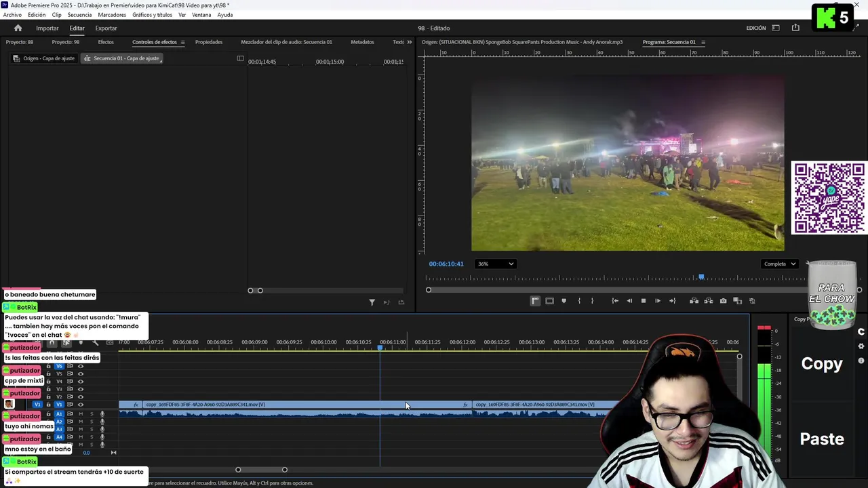Select Origen - Capa de ajuste button
The image size is (868, 488).
coord(44,58)
